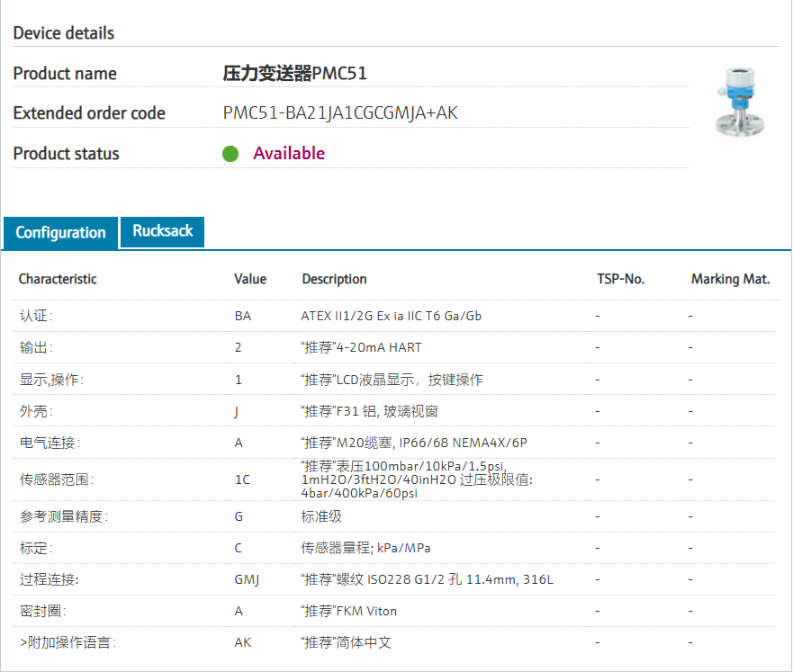Select the 认证 characteristic row label
The image size is (793, 672).
(x=36, y=317)
